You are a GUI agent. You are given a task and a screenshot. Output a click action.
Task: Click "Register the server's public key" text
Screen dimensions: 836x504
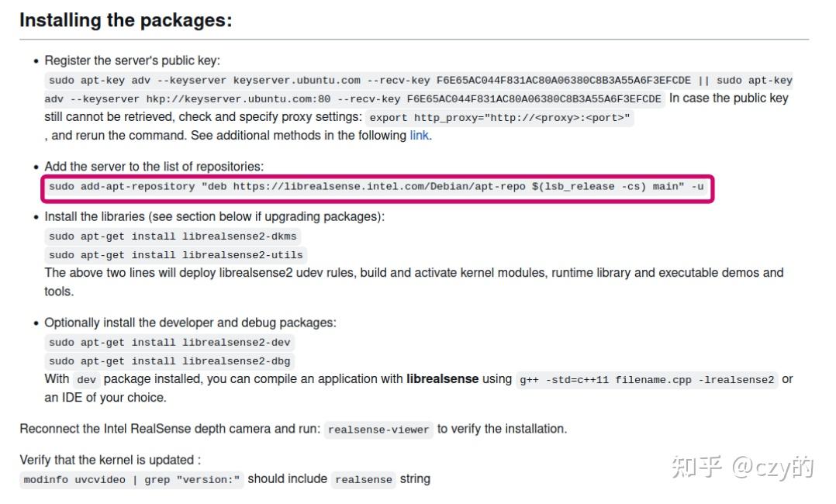pyautogui.click(x=132, y=60)
